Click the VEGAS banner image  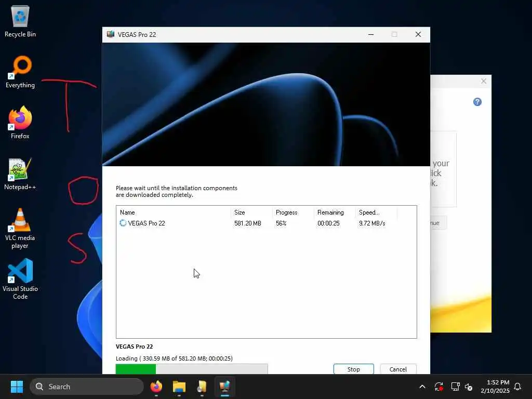click(x=266, y=104)
